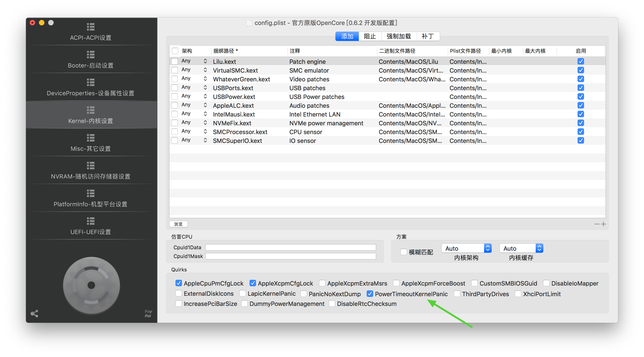
Task: Open the Booter-启动设置 sidebar section
Action: [91, 59]
